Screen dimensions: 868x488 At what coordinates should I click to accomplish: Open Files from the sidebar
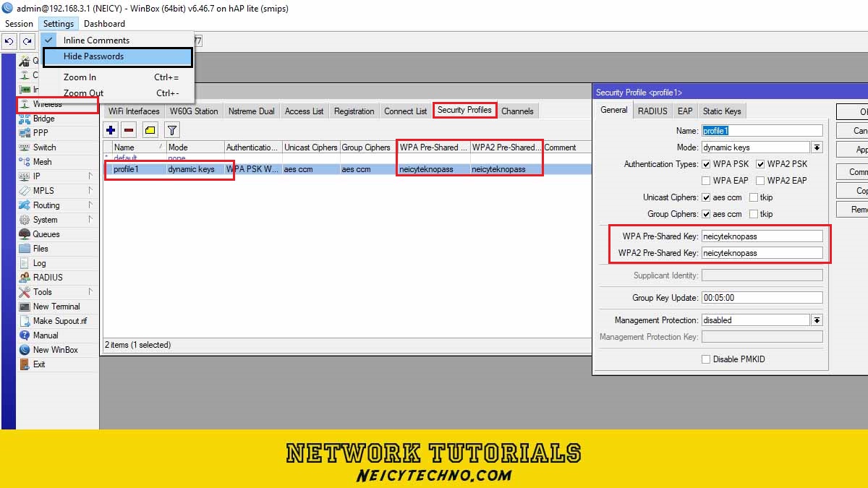point(41,249)
